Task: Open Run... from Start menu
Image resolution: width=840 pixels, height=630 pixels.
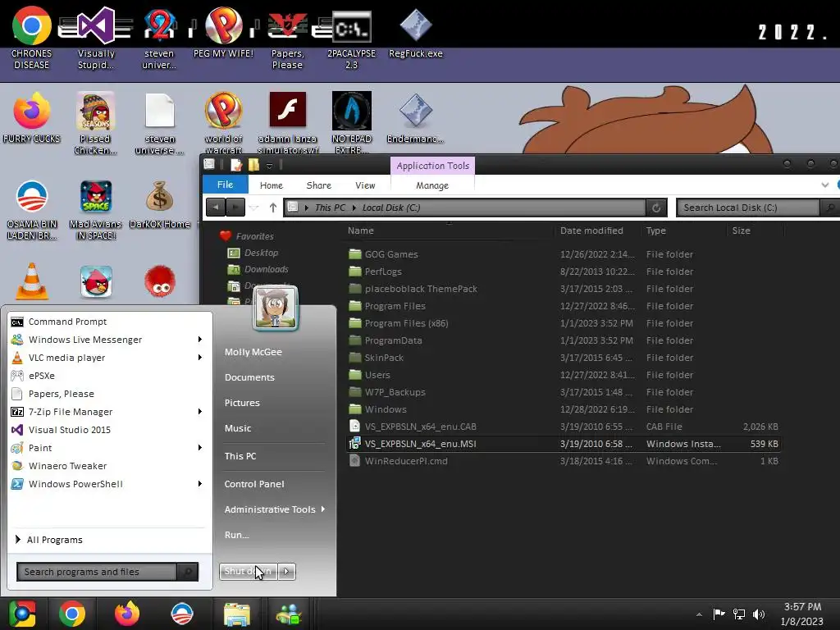Action: point(237,535)
